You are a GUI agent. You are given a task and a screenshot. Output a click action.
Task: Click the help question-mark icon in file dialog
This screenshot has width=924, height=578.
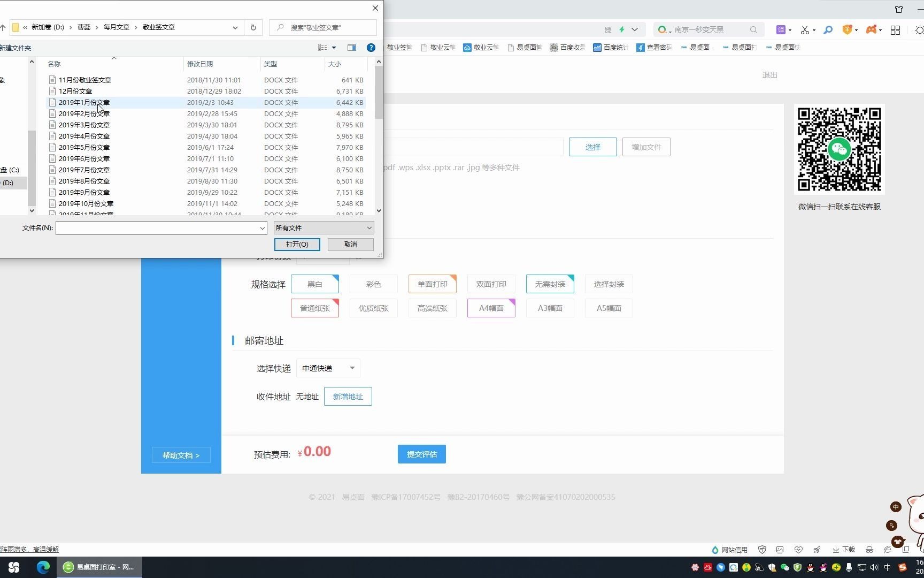371,48
